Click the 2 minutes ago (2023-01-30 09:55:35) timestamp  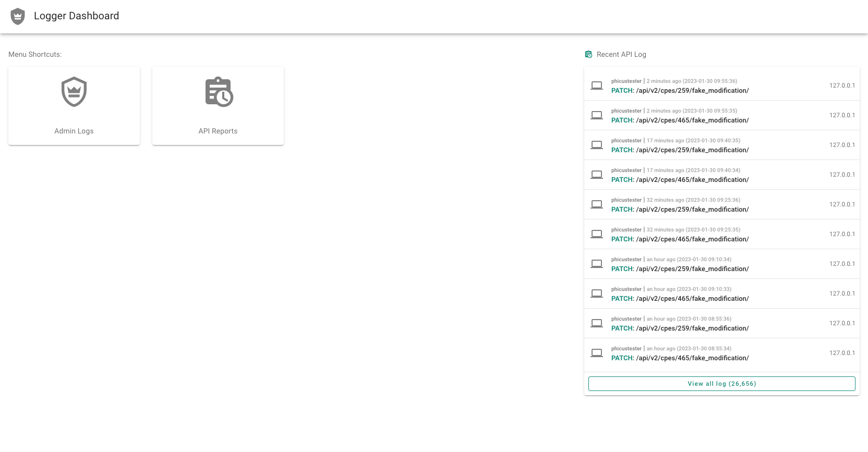point(692,111)
